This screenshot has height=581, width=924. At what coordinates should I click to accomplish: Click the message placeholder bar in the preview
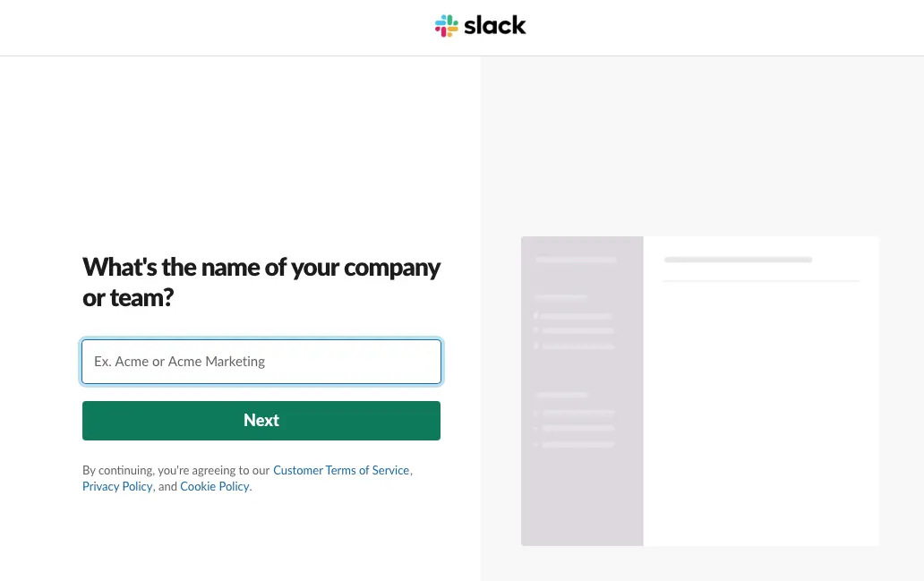click(x=738, y=260)
